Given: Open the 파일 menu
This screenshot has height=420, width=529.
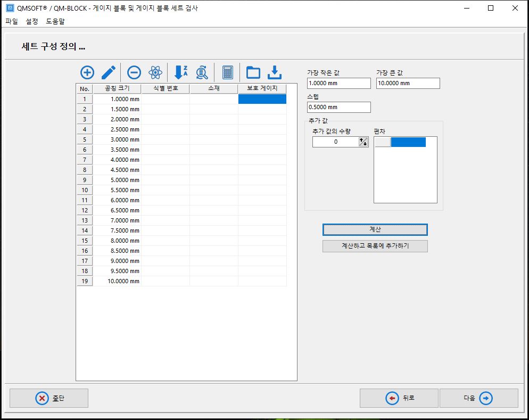Looking at the screenshot, I should tap(12, 21).
